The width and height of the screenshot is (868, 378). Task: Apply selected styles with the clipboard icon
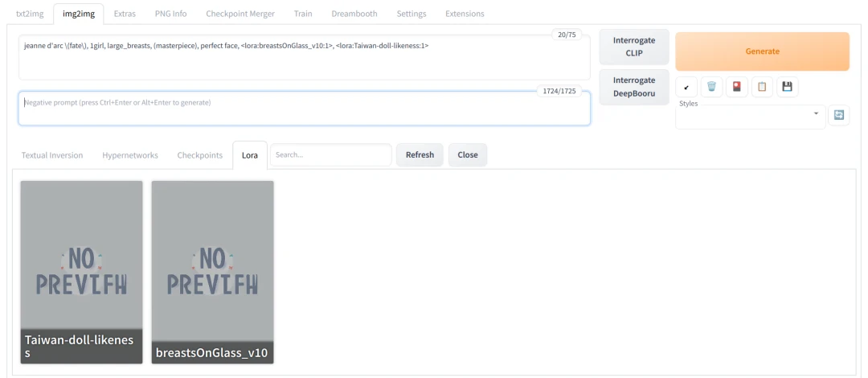pyautogui.click(x=762, y=87)
